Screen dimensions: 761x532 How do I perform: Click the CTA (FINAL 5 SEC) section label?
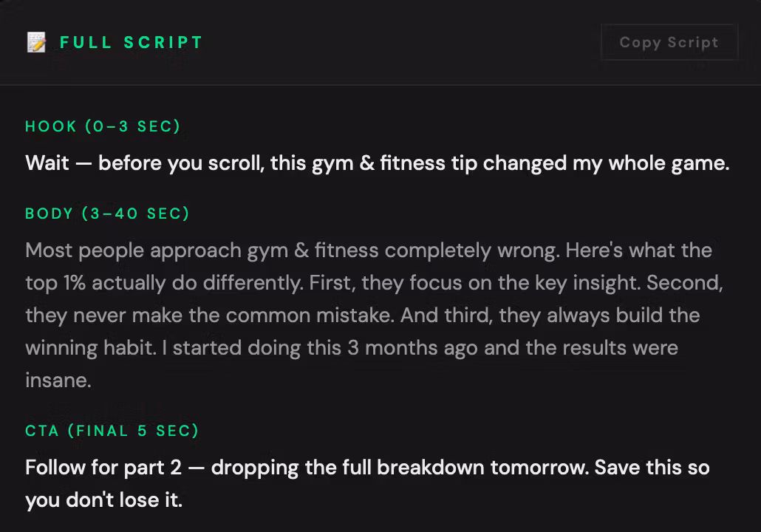click(112, 431)
